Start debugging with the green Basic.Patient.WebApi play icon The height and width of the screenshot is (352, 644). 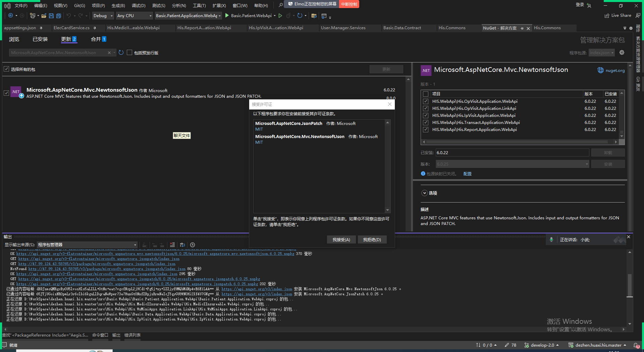pos(227,15)
